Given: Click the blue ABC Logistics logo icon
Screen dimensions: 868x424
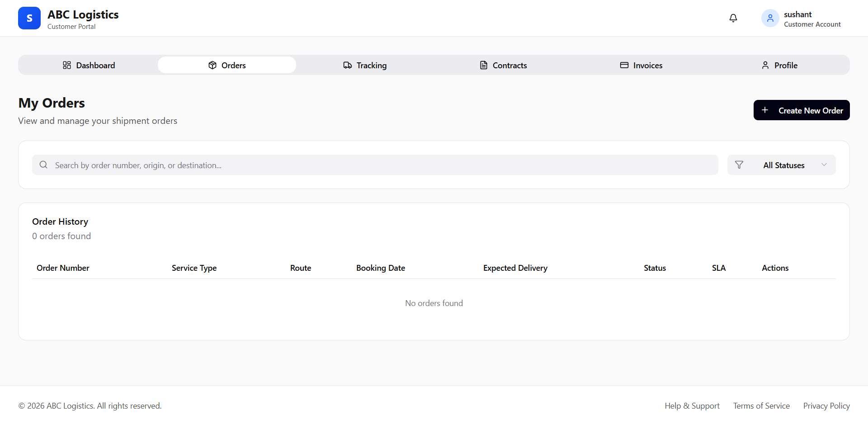Looking at the screenshot, I should 29,18.
